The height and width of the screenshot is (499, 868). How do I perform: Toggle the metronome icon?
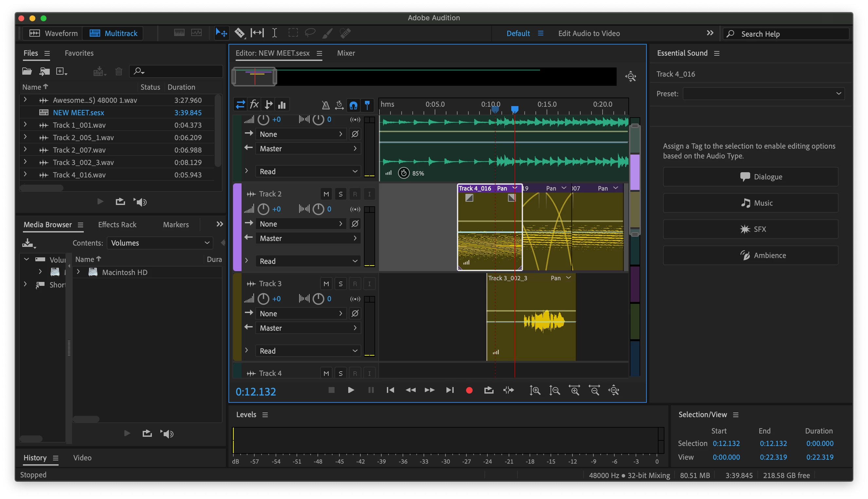click(325, 105)
